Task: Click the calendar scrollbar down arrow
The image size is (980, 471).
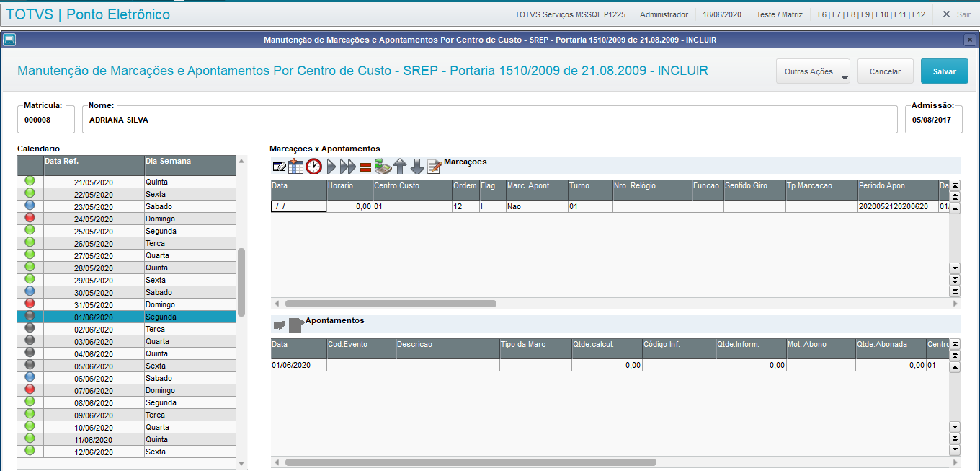Action: click(241, 464)
